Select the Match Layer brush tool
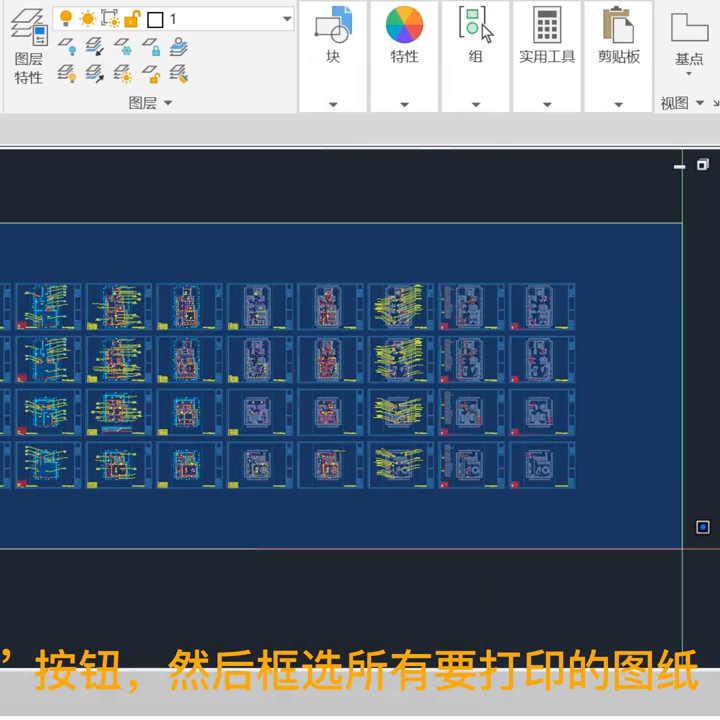Screen dimensions: 720x720 [179, 73]
